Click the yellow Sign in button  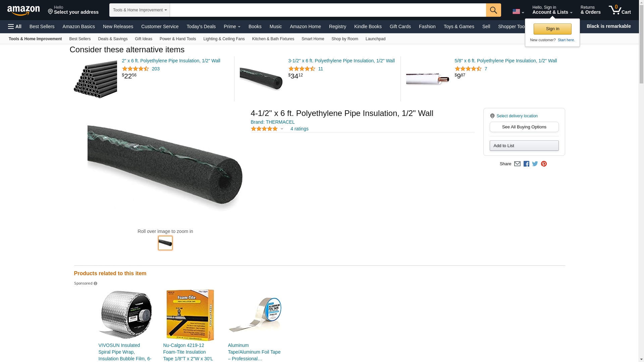(x=552, y=29)
